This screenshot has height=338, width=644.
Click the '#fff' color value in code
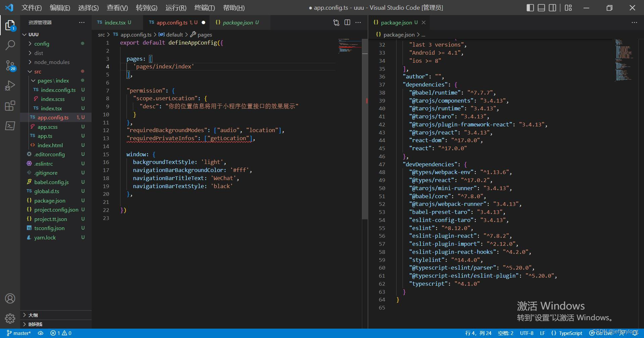tap(239, 170)
